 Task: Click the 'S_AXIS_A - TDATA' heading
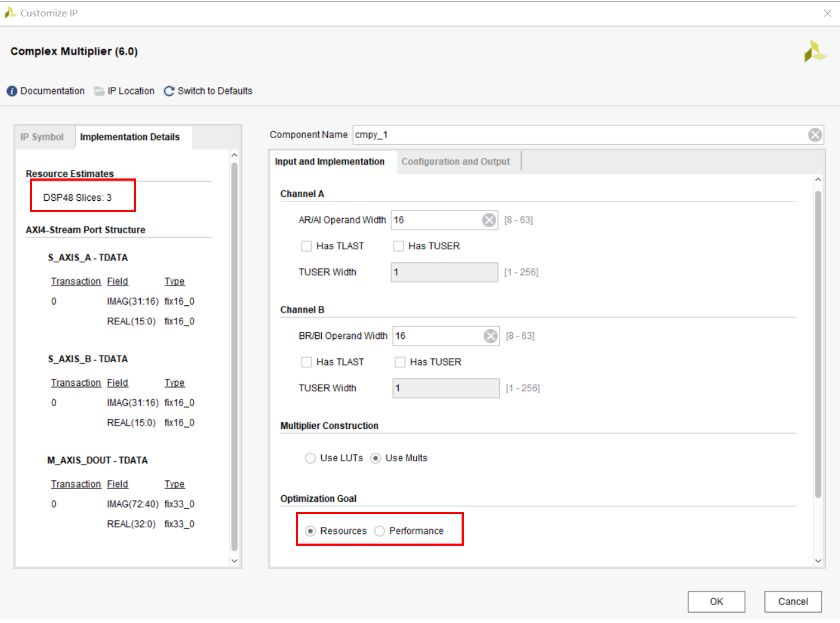point(88,257)
